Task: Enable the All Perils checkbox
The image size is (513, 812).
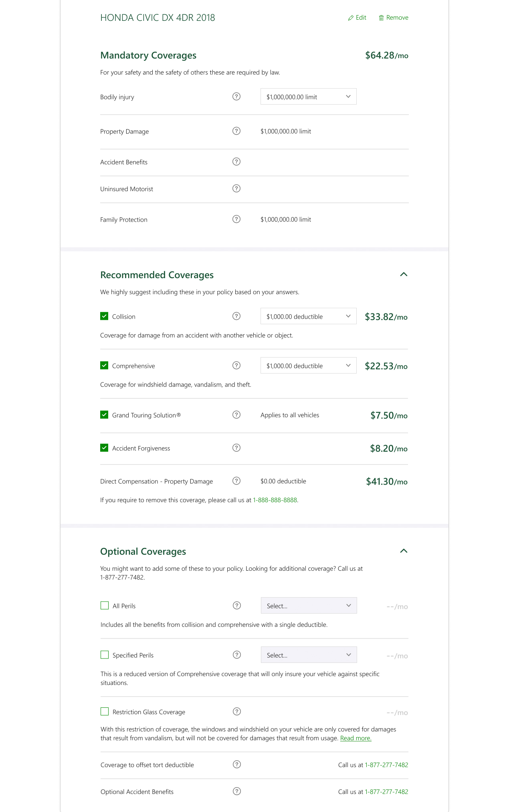Action: [x=105, y=606]
